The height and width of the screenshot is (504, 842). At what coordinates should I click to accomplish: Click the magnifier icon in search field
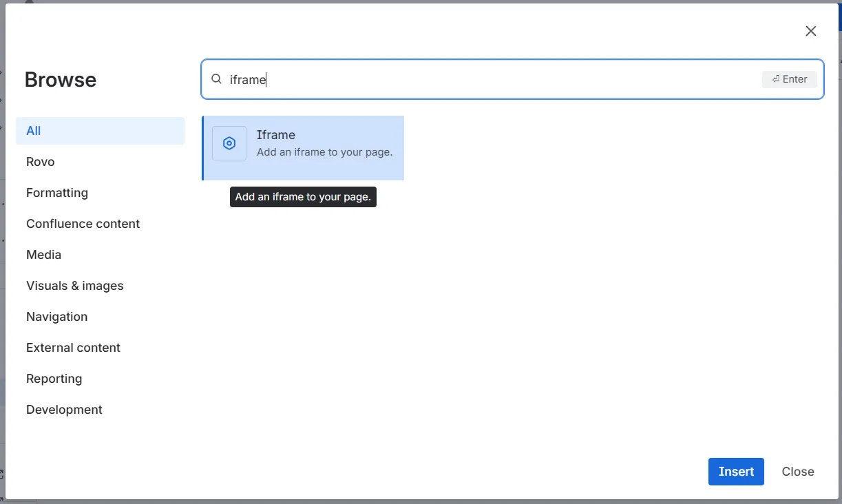pyautogui.click(x=216, y=79)
